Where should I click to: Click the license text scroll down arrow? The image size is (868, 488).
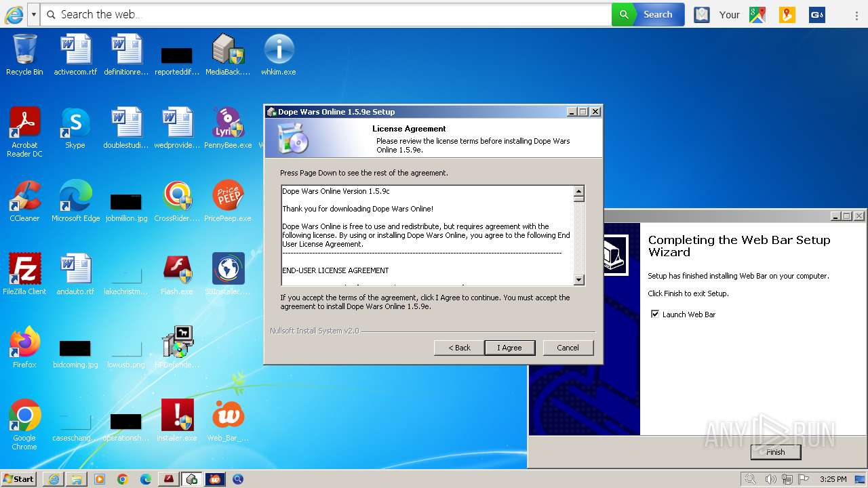[x=578, y=280]
